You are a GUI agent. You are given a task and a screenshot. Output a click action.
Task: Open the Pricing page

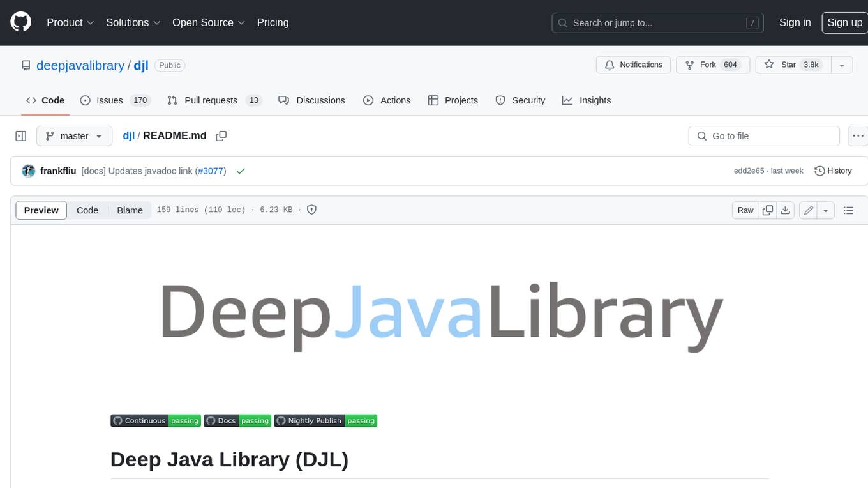point(273,22)
